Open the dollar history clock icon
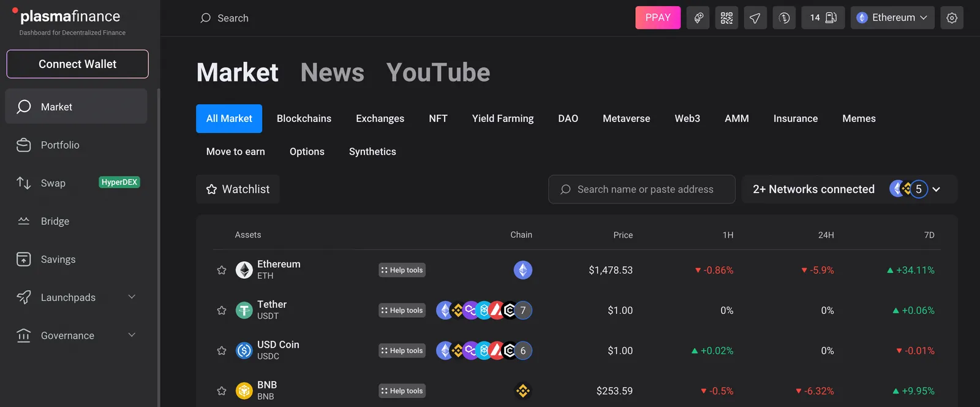Image resolution: width=980 pixels, height=407 pixels. [x=784, y=18]
